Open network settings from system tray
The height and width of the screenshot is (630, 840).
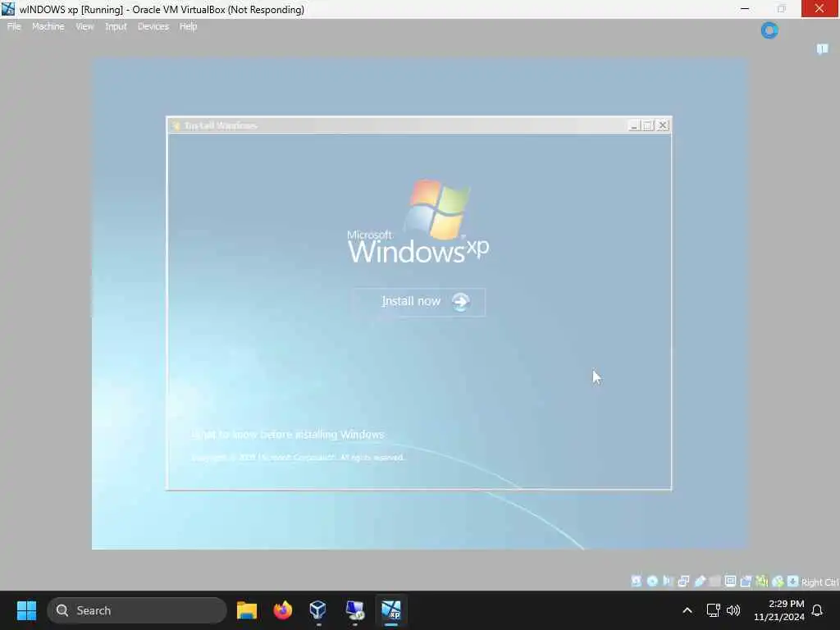(x=713, y=610)
